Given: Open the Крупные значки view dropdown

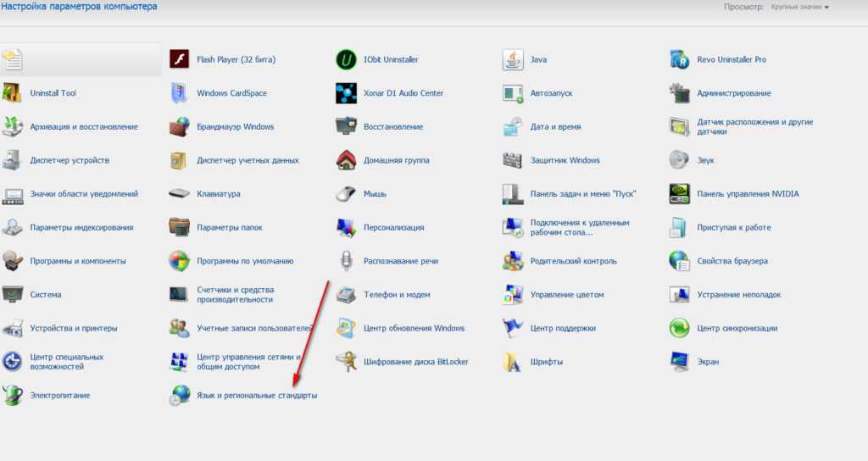Looking at the screenshot, I should (799, 8).
